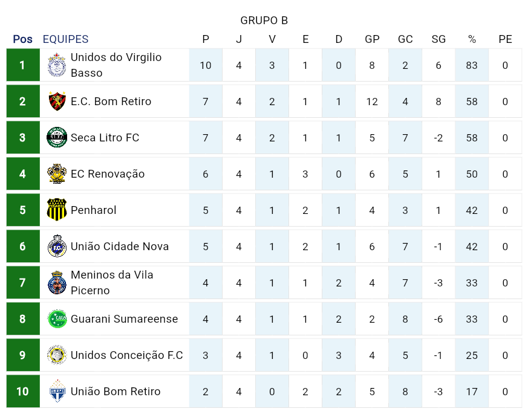Click the GP column header

pyautogui.click(x=372, y=39)
